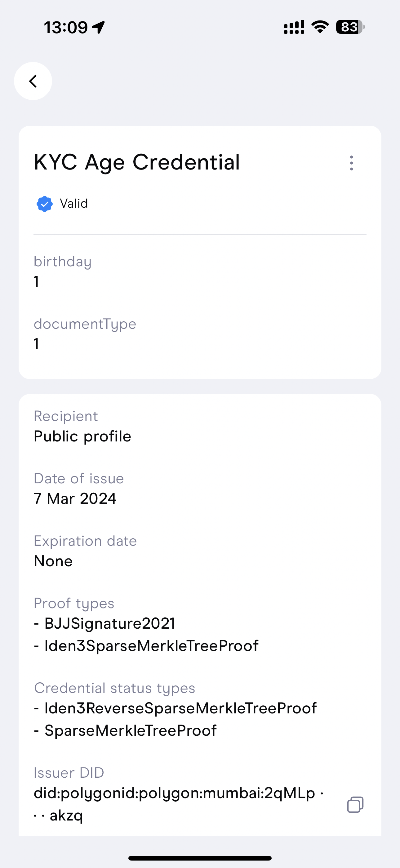This screenshot has height=868, width=400.
Task: Select the KYC Age Credential title
Action: tap(137, 162)
